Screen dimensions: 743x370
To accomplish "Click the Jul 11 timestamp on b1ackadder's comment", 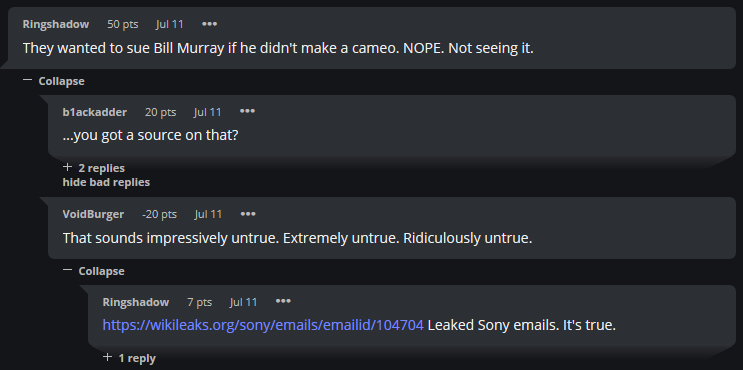I will pyautogui.click(x=208, y=112).
